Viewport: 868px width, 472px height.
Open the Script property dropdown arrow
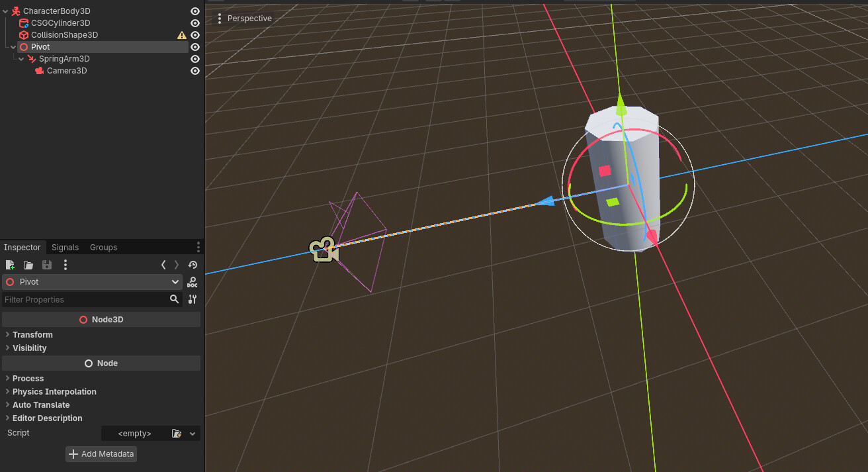coord(193,434)
